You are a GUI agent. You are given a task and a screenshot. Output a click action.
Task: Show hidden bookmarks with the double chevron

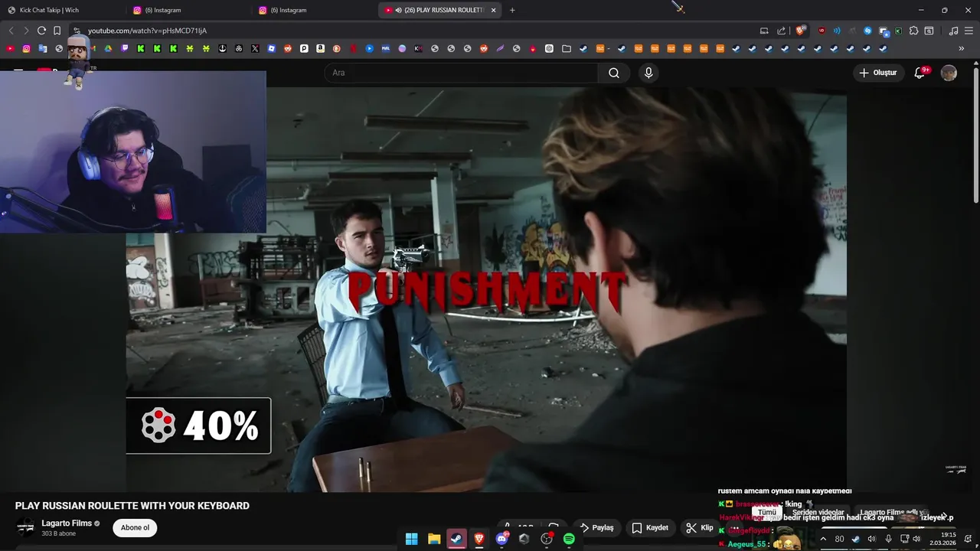961,48
